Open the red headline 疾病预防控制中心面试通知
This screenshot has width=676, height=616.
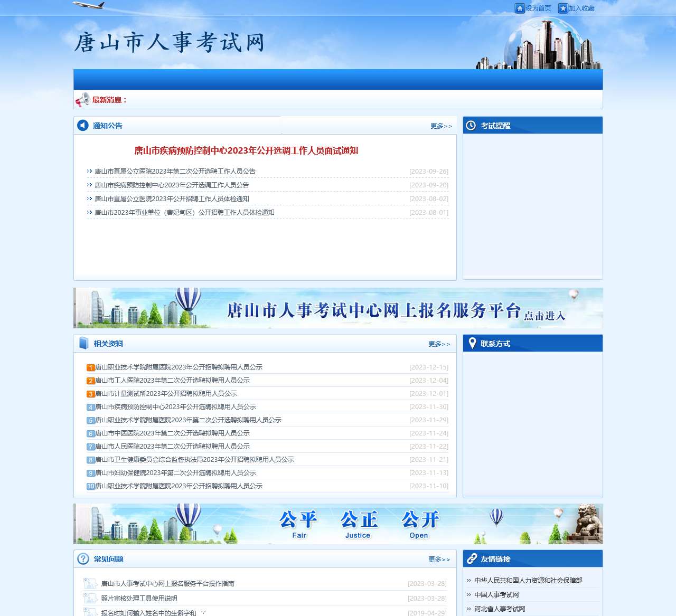point(246,150)
